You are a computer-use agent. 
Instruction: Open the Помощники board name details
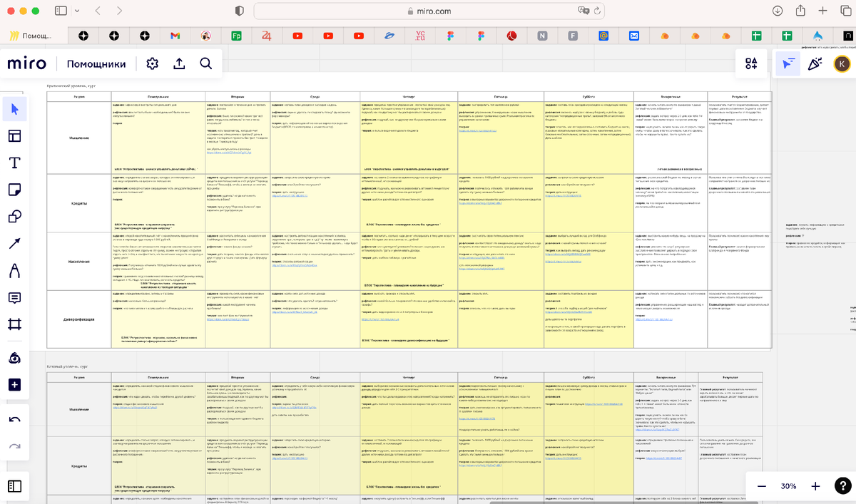(x=96, y=64)
